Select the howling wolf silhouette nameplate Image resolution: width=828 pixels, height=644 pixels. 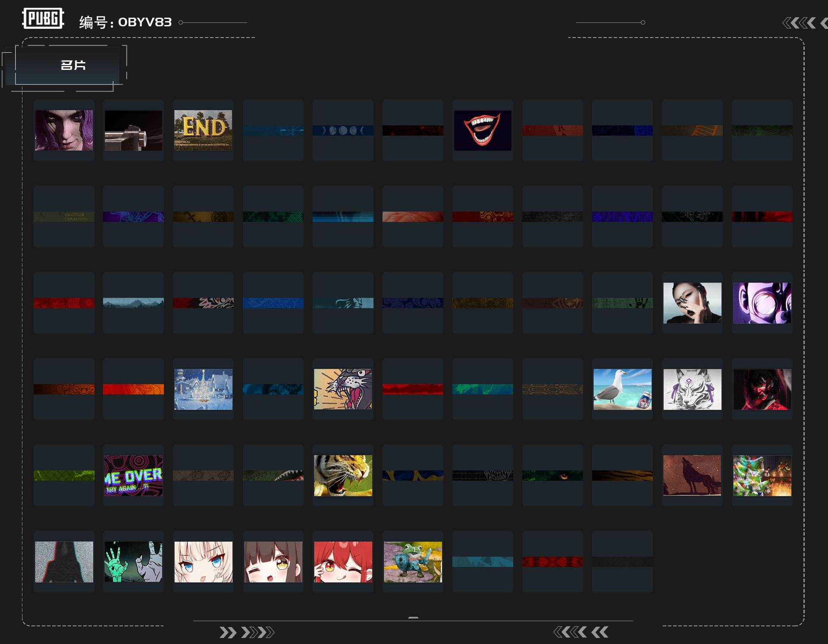coord(692,475)
